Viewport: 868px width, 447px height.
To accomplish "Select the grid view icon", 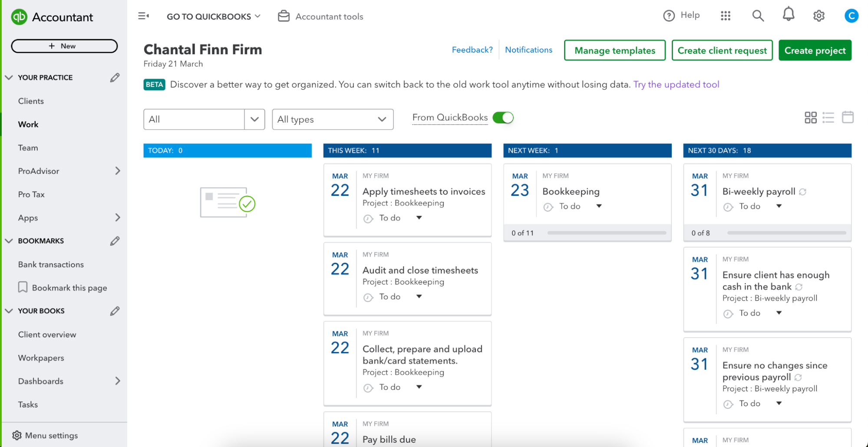I will tap(810, 117).
